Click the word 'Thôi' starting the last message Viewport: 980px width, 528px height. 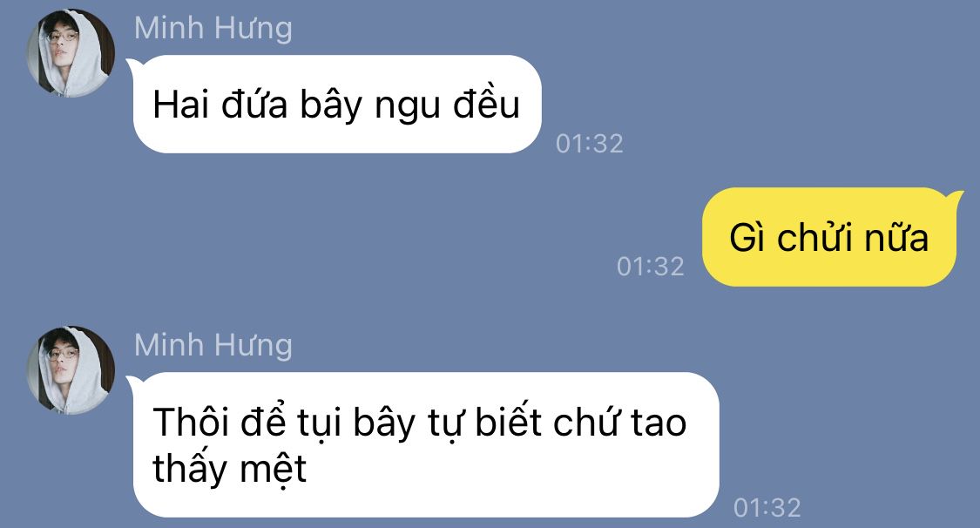point(191,422)
